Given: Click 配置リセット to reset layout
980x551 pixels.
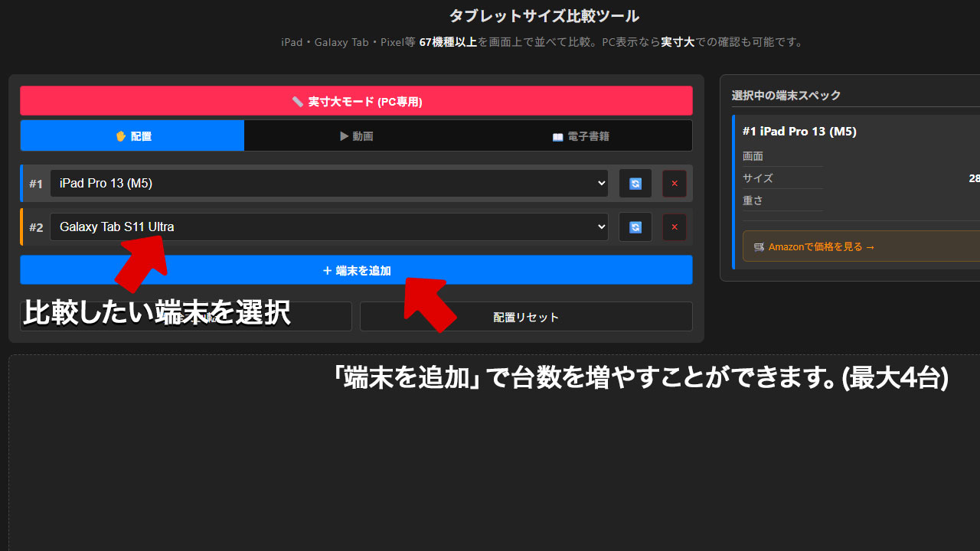Looking at the screenshot, I should [526, 316].
